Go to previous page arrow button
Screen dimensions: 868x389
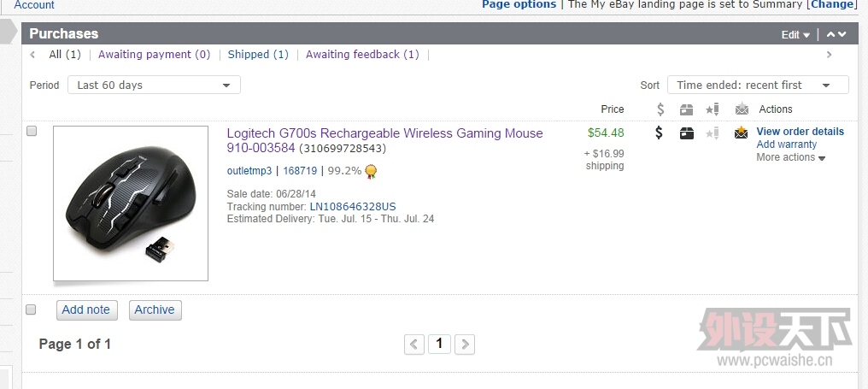[x=414, y=344]
